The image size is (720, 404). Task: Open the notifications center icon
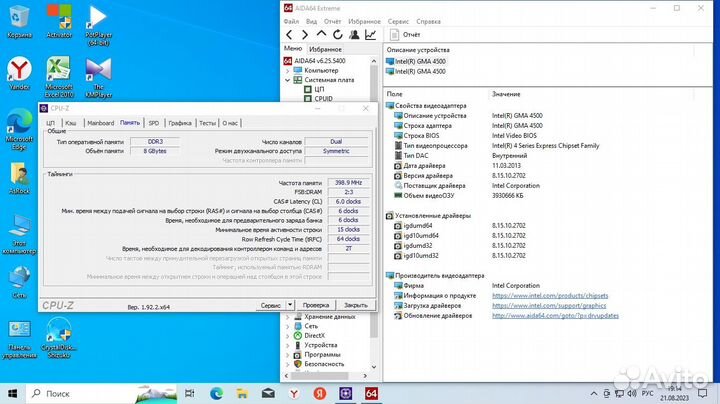coord(703,393)
